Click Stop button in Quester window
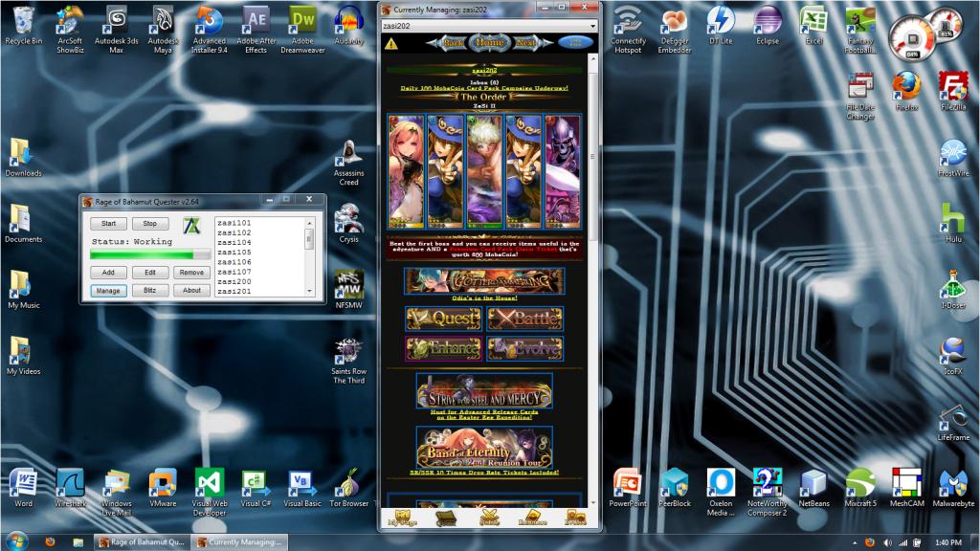The height and width of the screenshot is (551, 980). pos(150,224)
